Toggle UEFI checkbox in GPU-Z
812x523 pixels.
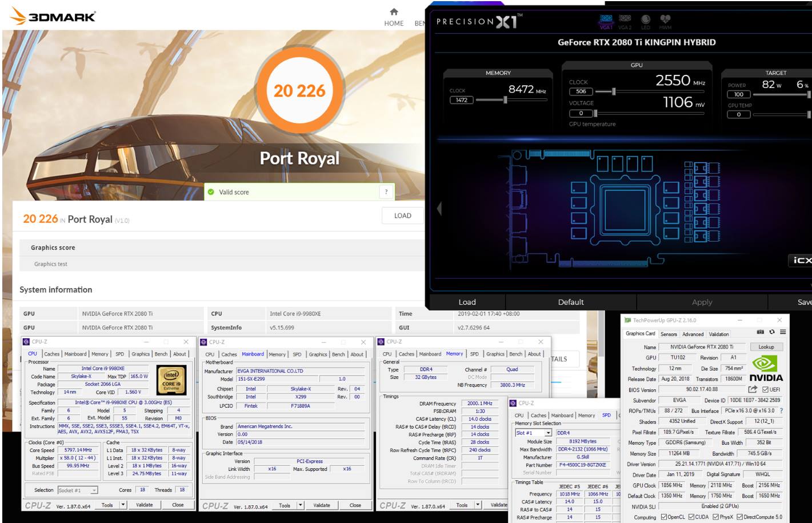pos(765,390)
